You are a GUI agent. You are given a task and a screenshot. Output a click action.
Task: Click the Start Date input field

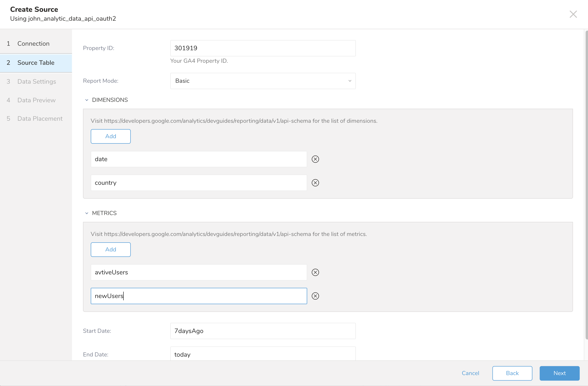pos(263,331)
